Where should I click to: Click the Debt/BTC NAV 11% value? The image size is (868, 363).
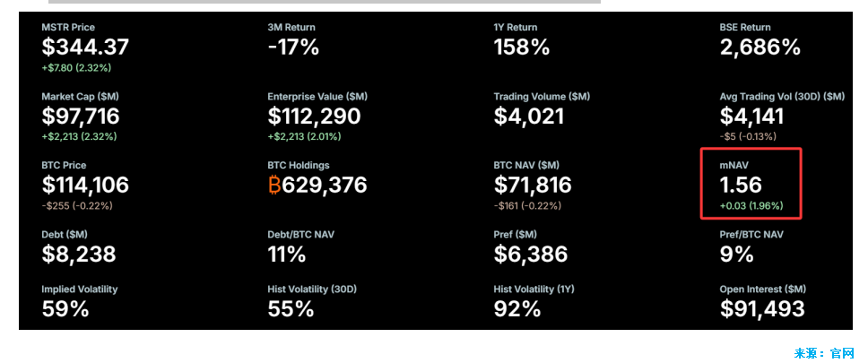tap(287, 255)
